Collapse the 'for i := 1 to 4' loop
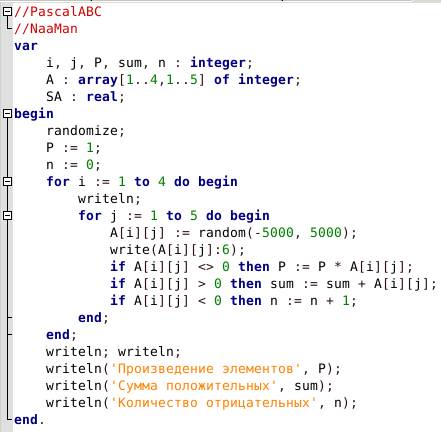This screenshot has height=432, width=441. coord(7,182)
